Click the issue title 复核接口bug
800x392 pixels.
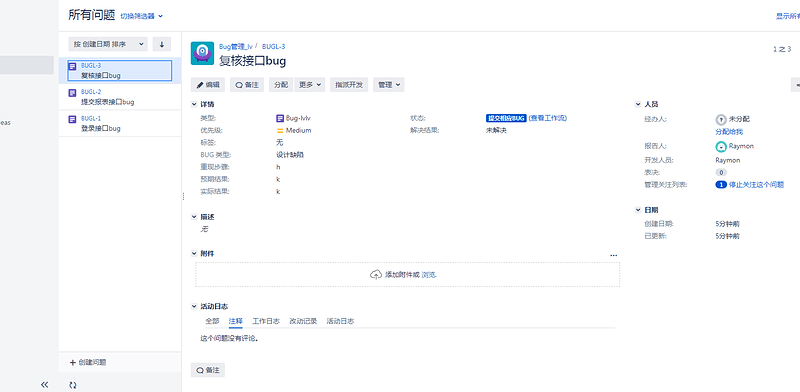click(253, 61)
